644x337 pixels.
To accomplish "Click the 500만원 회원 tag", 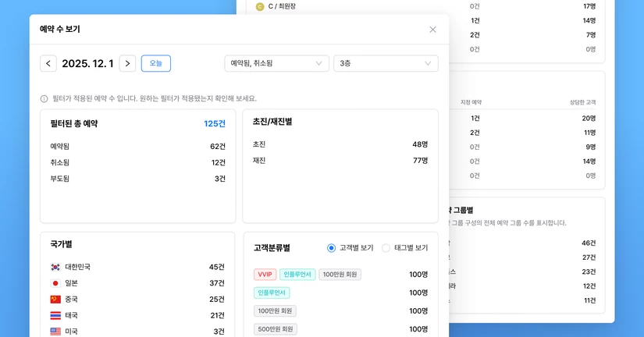I will click(x=276, y=328).
